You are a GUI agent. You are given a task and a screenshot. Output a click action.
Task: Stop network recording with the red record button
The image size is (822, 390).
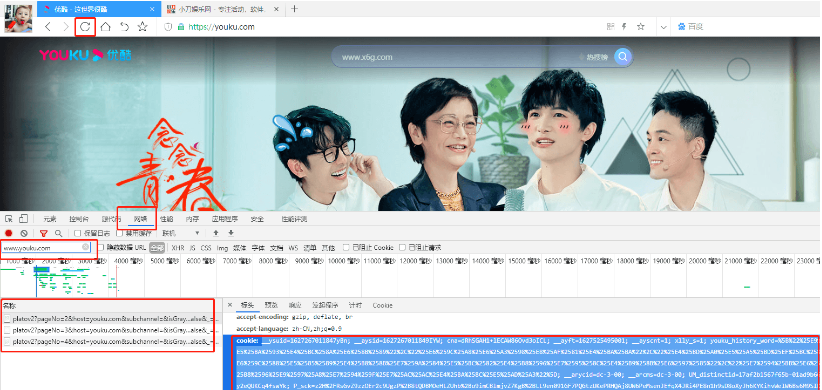tap(9, 233)
